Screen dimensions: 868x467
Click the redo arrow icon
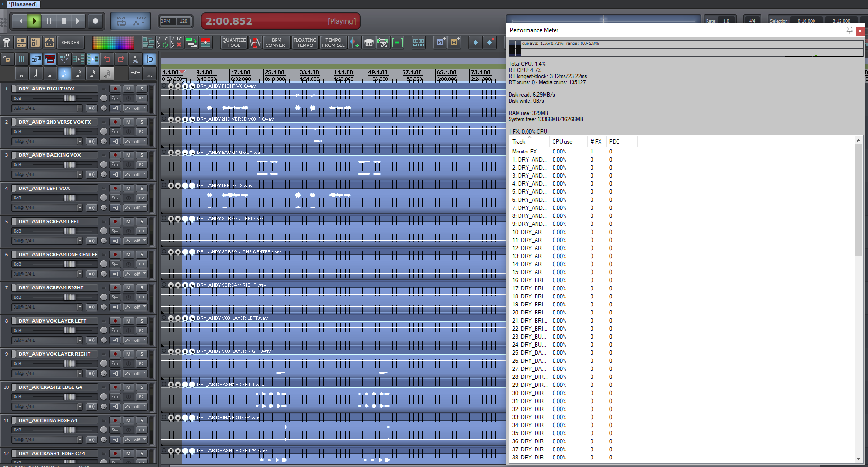[x=121, y=59]
